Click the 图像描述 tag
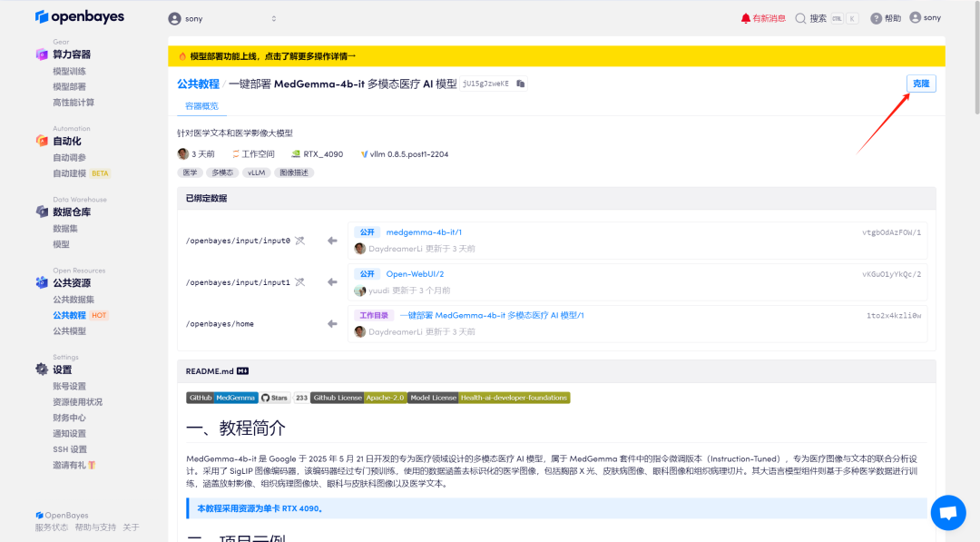Image resolution: width=980 pixels, height=542 pixels. point(294,172)
